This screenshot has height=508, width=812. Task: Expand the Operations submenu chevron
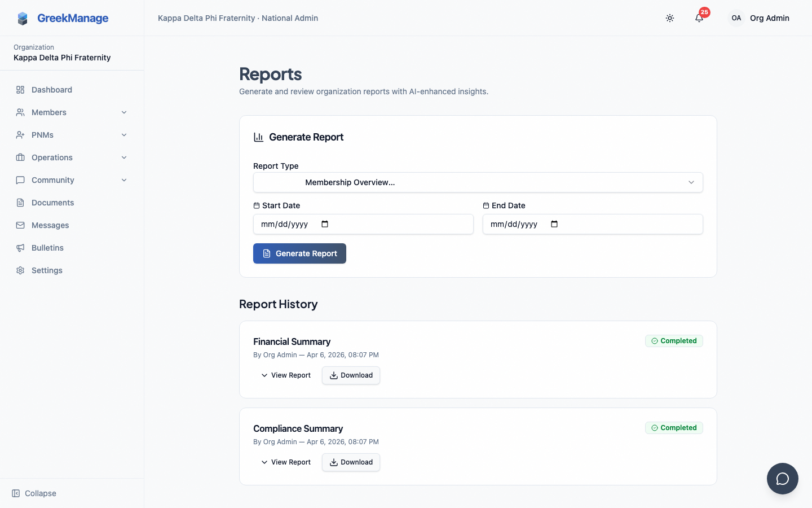[x=124, y=157]
